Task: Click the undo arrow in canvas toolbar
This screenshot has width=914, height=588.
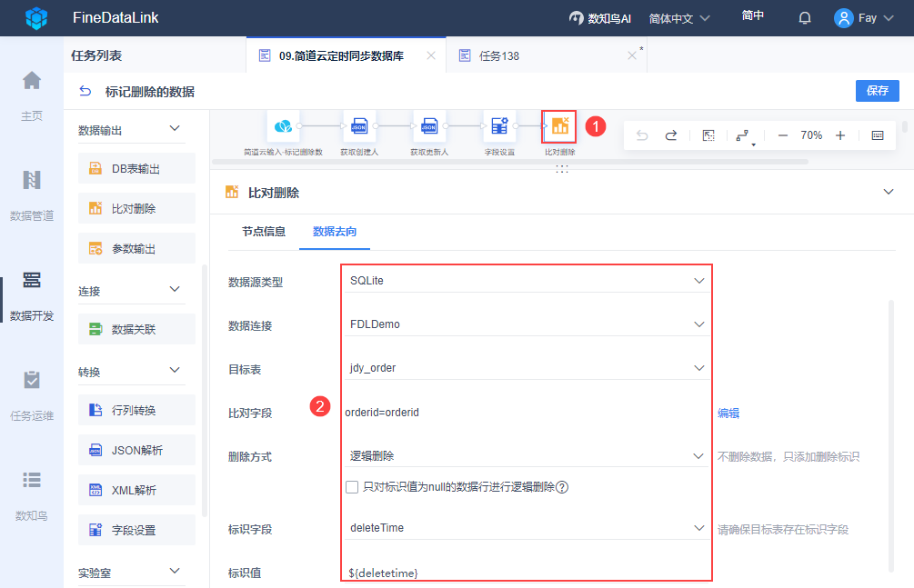Action: pos(642,135)
